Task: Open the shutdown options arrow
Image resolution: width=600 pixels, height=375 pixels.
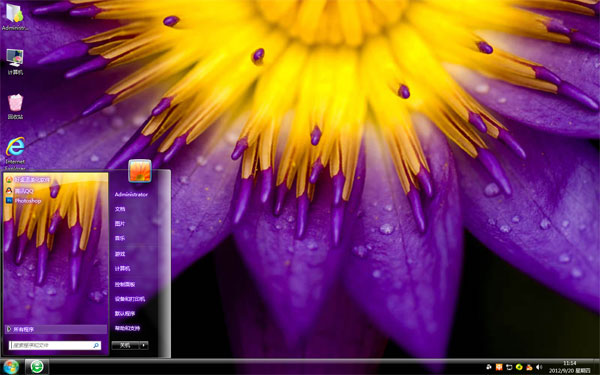Action: (144, 345)
